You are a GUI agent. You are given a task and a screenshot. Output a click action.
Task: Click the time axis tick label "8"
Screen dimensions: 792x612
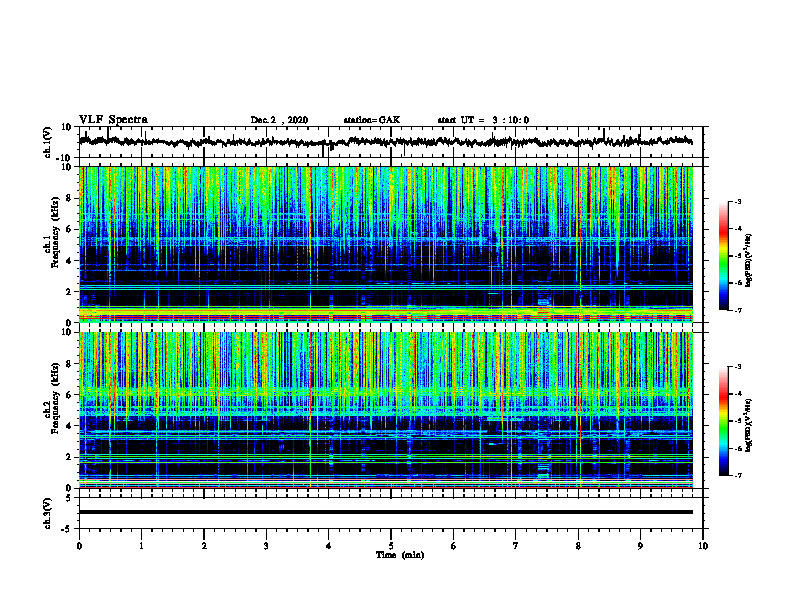tap(578, 546)
